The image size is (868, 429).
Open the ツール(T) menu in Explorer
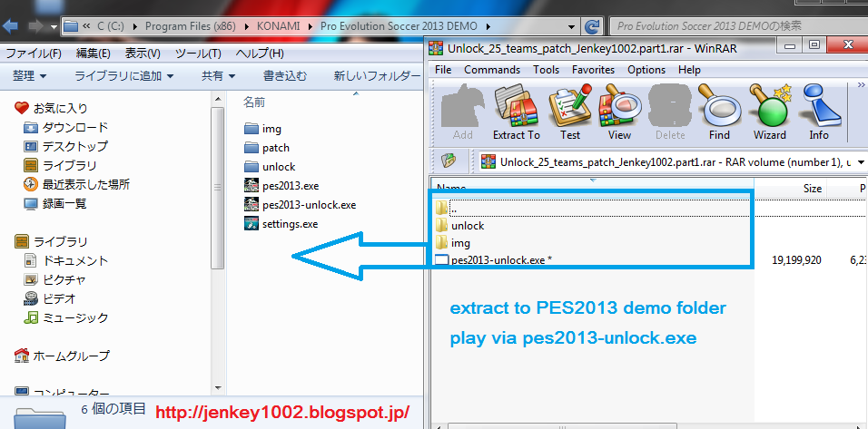point(198,54)
